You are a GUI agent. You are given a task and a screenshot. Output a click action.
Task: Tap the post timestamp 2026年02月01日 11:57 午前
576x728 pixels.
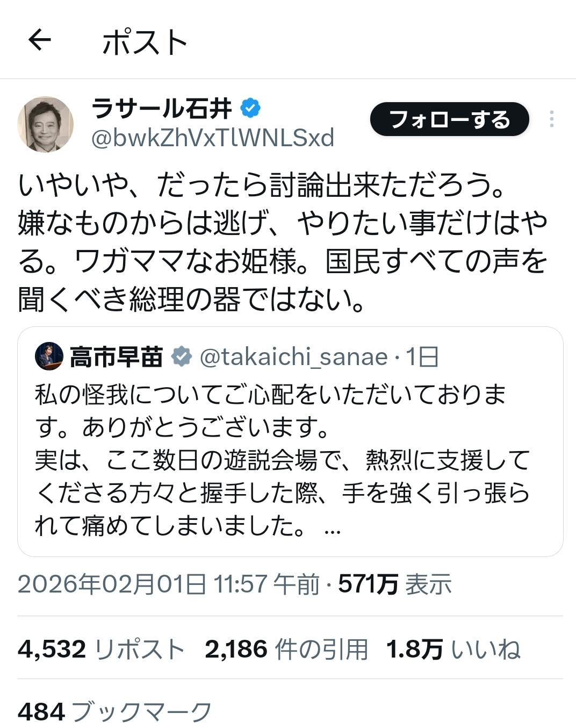coord(168,584)
